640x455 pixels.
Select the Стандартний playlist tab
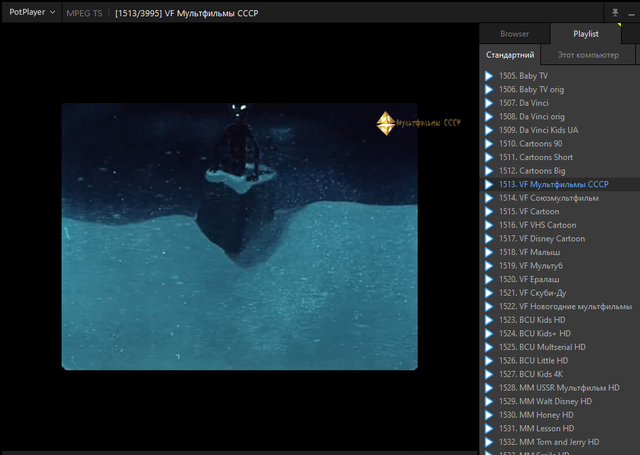point(510,55)
